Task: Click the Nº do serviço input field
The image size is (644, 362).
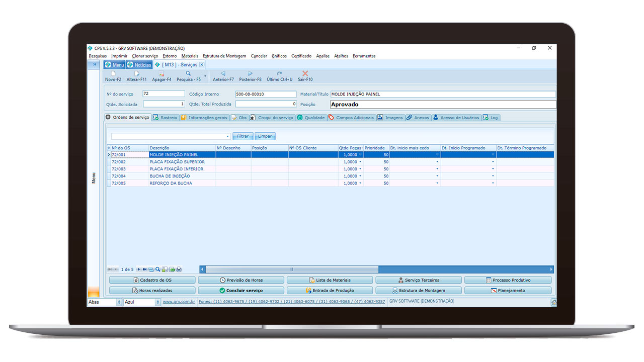Action: tap(164, 94)
